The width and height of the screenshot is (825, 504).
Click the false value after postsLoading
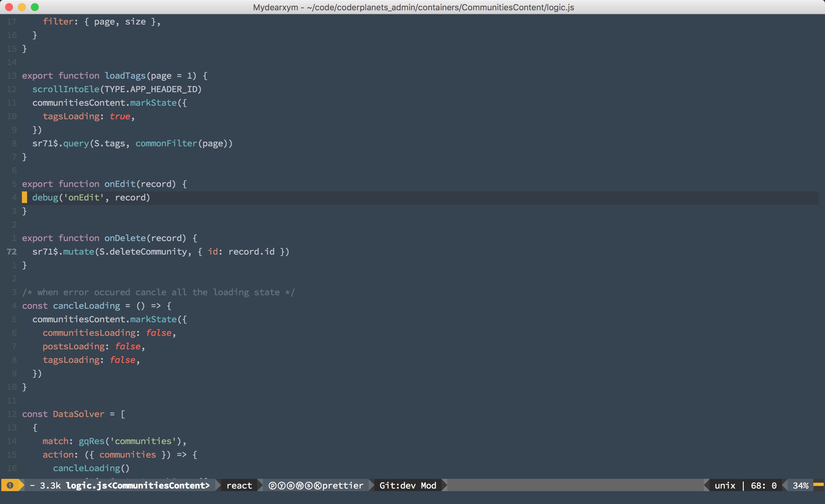coord(128,346)
